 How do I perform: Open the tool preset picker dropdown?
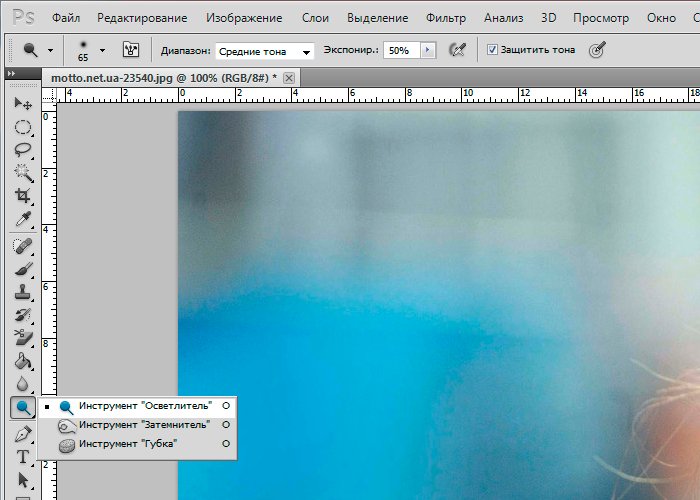tap(49, 49)
